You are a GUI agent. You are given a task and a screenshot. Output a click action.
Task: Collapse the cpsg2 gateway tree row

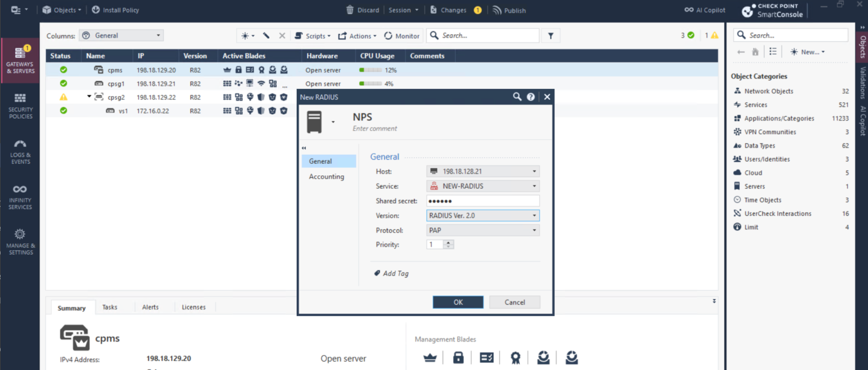[89, 97]
